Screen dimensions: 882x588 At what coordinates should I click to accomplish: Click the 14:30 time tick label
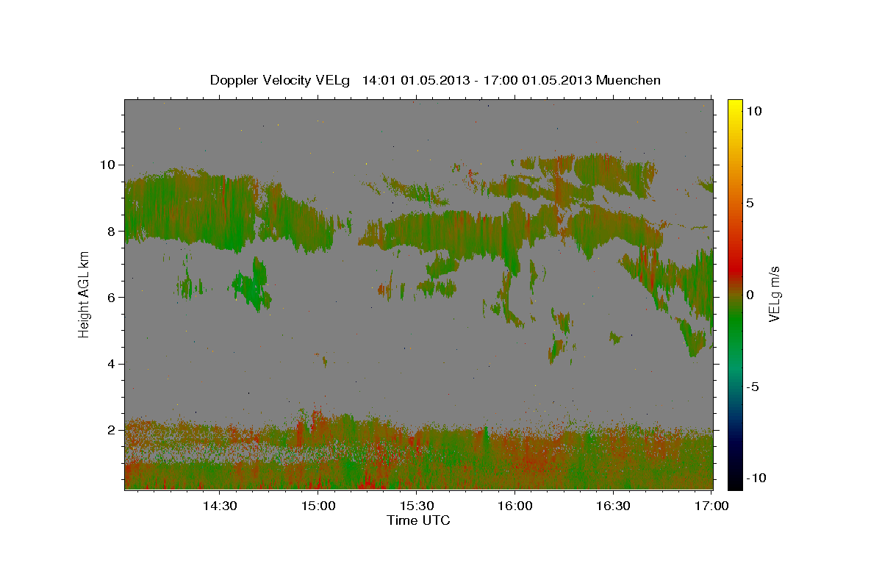219,506
